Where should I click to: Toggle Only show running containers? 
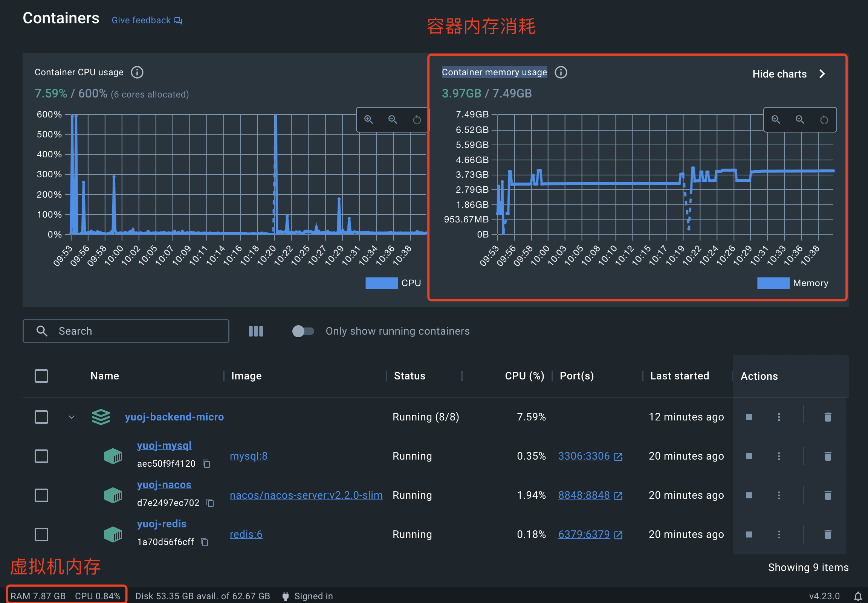(x=303, y=331)
